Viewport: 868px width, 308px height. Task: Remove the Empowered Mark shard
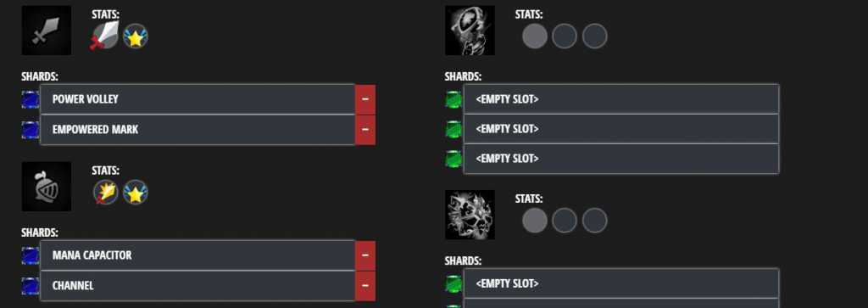[365, 130]
